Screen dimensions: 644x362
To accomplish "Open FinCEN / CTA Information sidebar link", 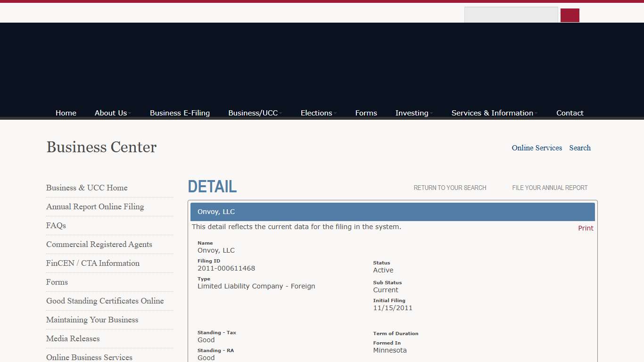I will pyautogui.click(x=93, y=263).
